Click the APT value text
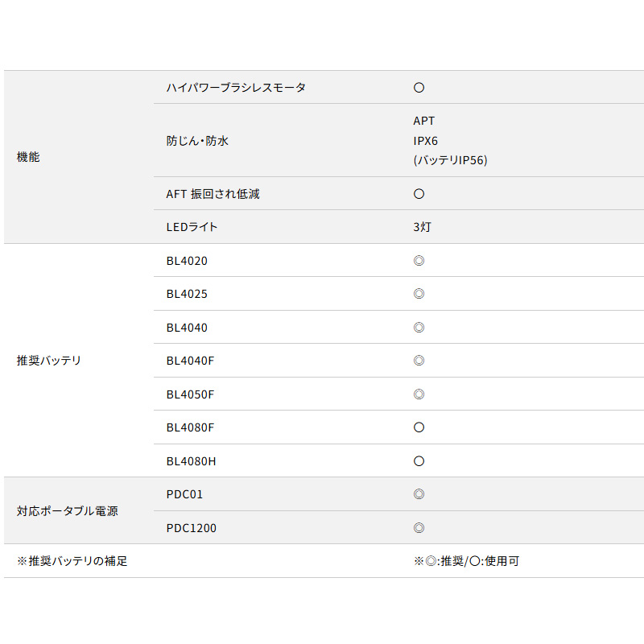Screen dimensions: 644x644 (424, 121)
